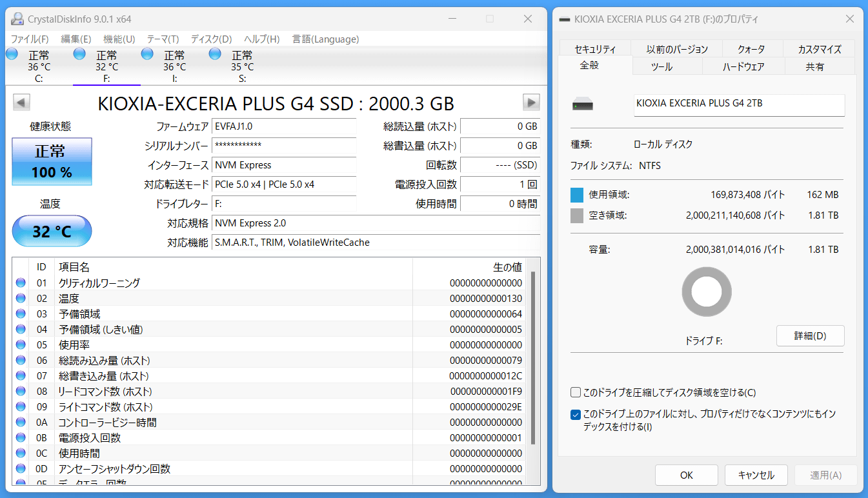Click the 32 °C temperature indicator

pyautogui.click(x=52, y=231)
